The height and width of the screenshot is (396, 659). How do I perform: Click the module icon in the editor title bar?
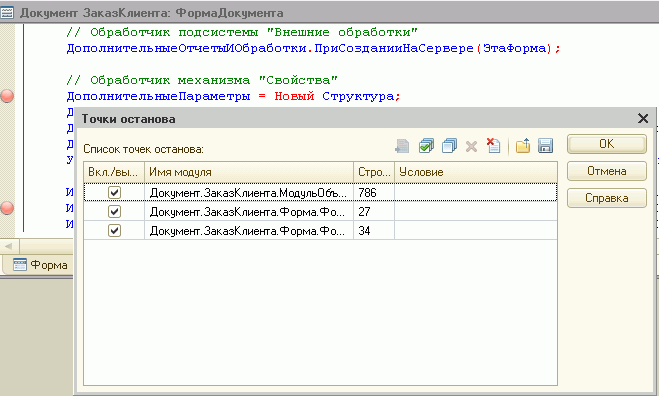pos(7,13)
